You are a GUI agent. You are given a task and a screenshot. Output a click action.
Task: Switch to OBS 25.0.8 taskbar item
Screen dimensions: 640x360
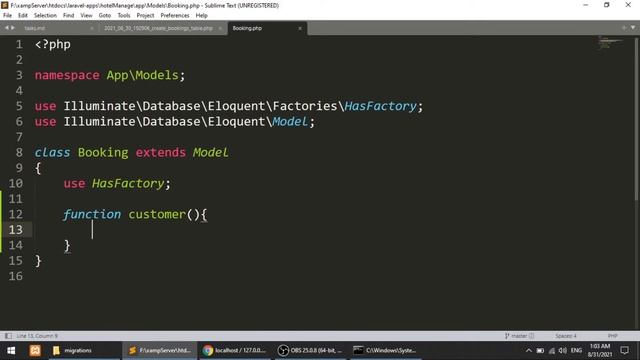coord(310,350)
